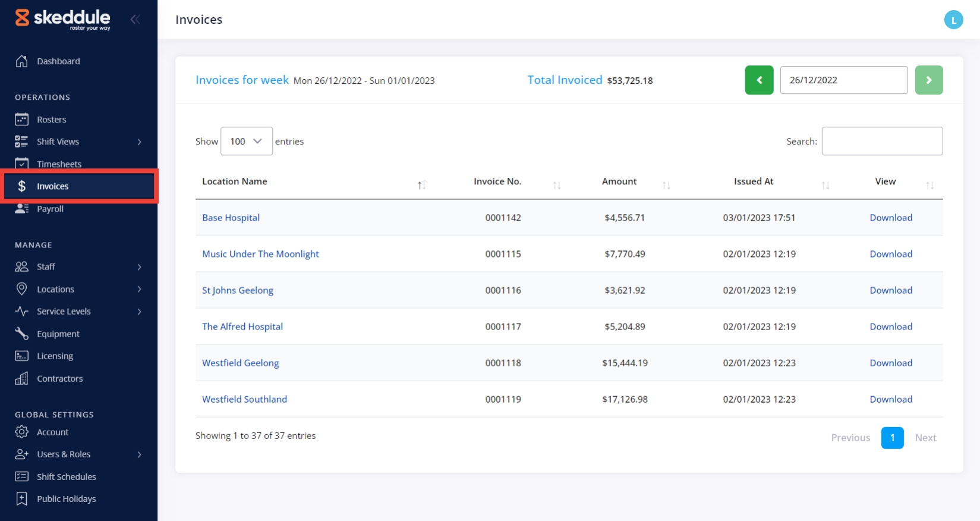Open user profile avatar L
This screenshot has width=980, height=521.
[953, 20]
